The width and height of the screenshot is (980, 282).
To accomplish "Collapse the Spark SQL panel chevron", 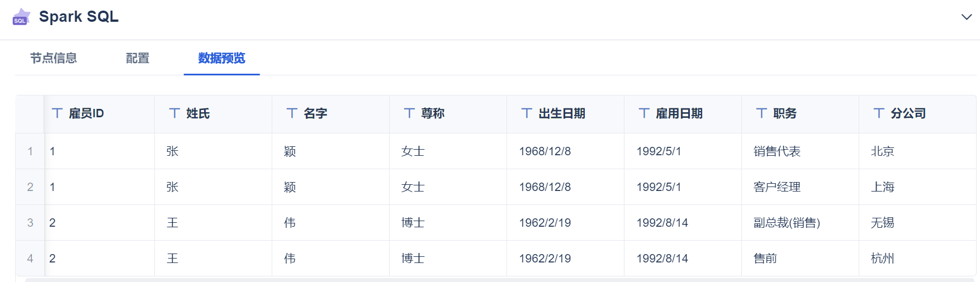I will [966, 17].
